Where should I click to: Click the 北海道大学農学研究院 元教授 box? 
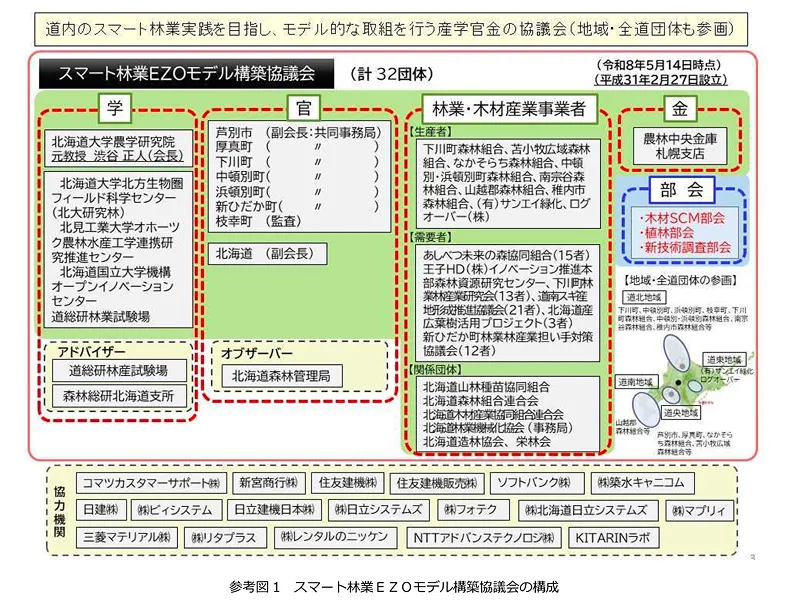pos(118,148)
